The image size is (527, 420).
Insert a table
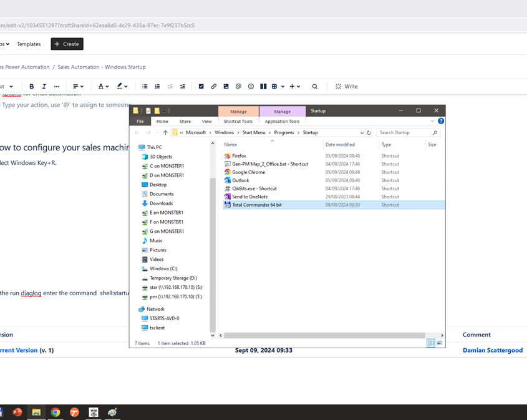(x=274, y=86)
